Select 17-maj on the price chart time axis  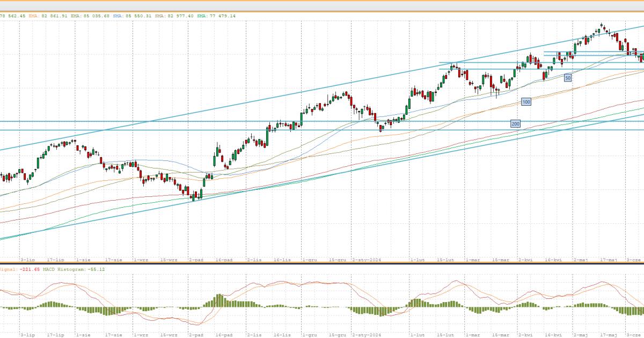coord(608,260)
